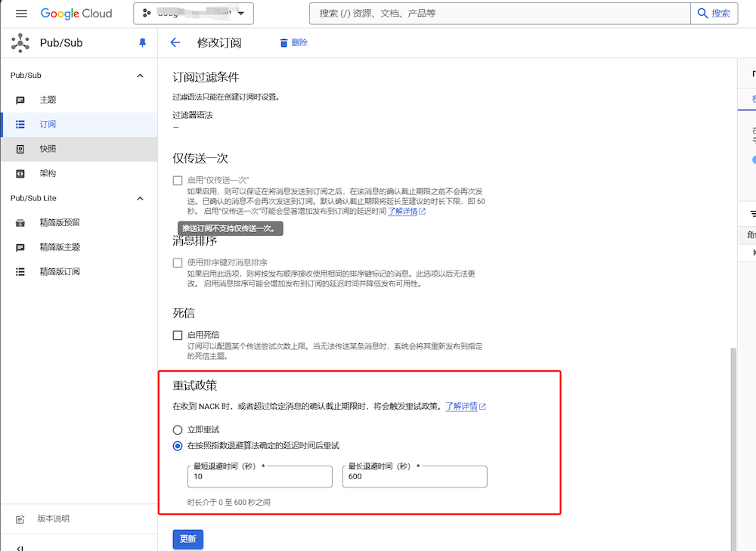Click the 最短退避时间 input field

(x=259, y=477)
